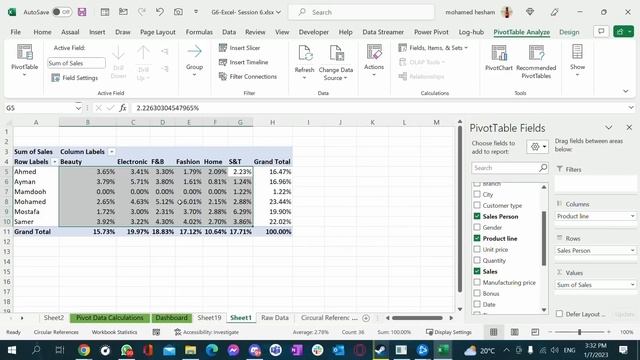Click the Refresh data icon

point(304,53)
